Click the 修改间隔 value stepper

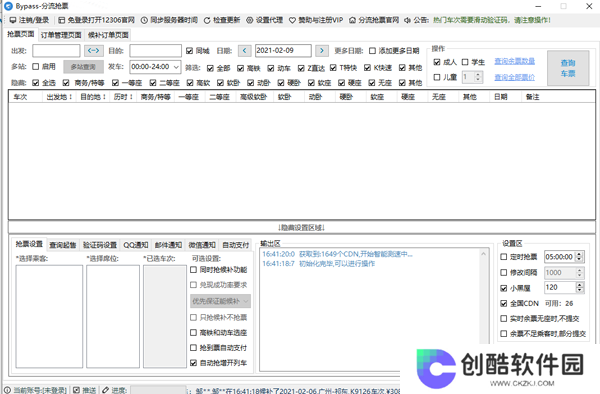coord(579,272)
